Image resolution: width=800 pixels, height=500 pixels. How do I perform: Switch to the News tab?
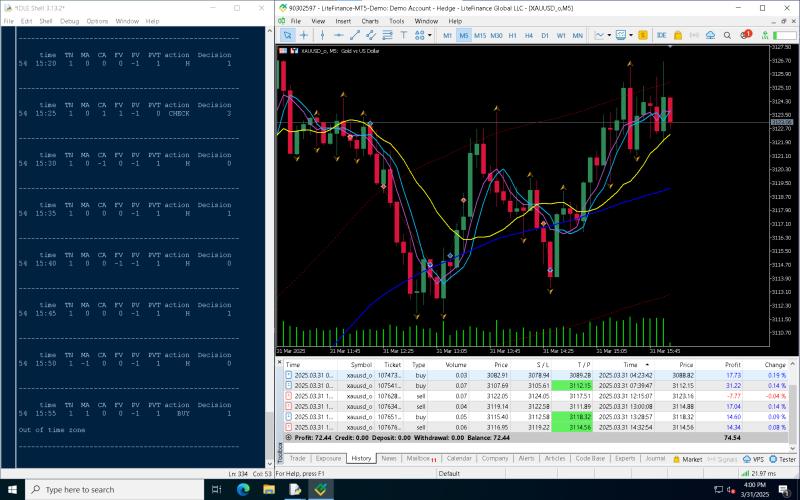[x=389, y=459]
